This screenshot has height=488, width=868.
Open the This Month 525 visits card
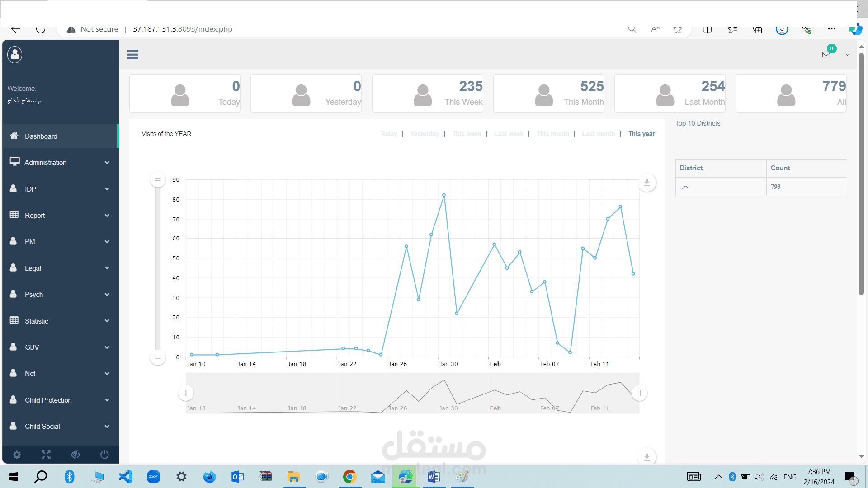pos(549,94)
